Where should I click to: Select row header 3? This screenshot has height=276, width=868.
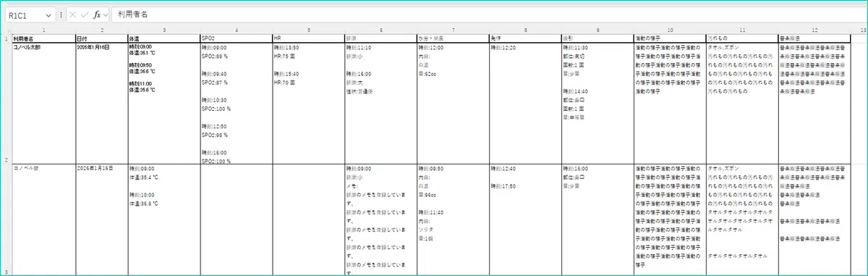click(x=7, y=219)
